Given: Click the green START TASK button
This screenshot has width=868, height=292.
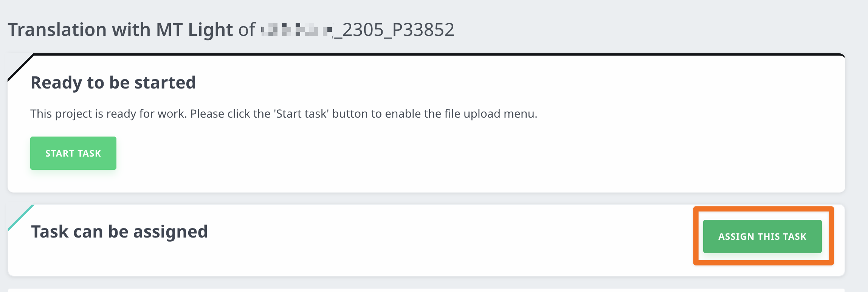Looking at the screenshot, I should (73, 153).
